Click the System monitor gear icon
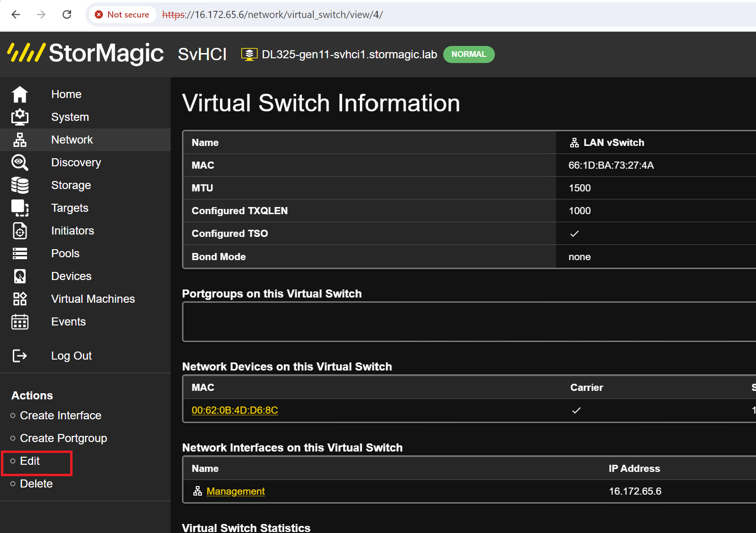 coord(19,117)
